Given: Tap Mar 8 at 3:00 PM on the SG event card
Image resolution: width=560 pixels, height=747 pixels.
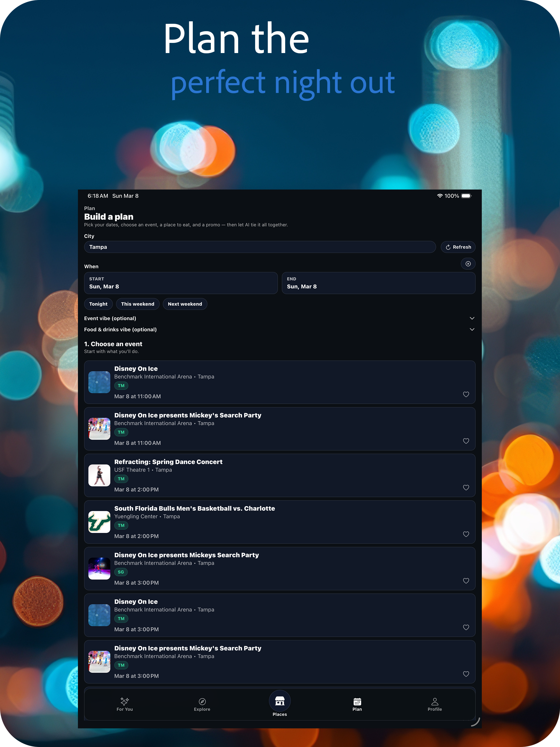Looking at the screenshot, I should pyautogui.click(x=136, y=583).
